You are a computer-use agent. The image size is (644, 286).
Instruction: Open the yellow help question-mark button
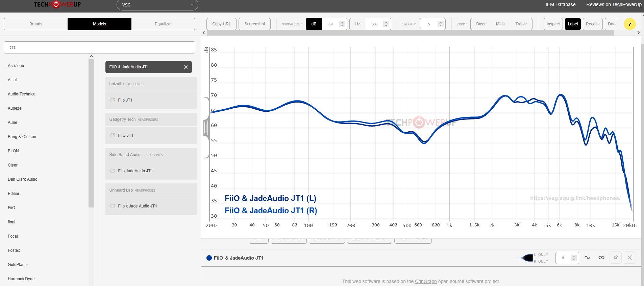(629, 24)
